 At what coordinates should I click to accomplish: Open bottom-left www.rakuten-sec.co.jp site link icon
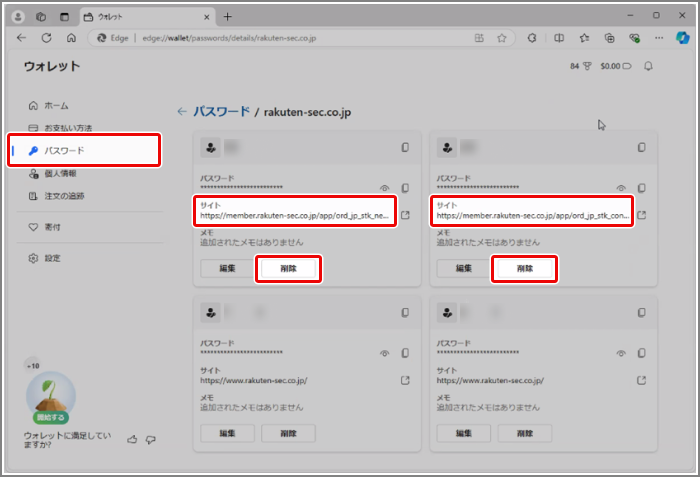[405, 381]
